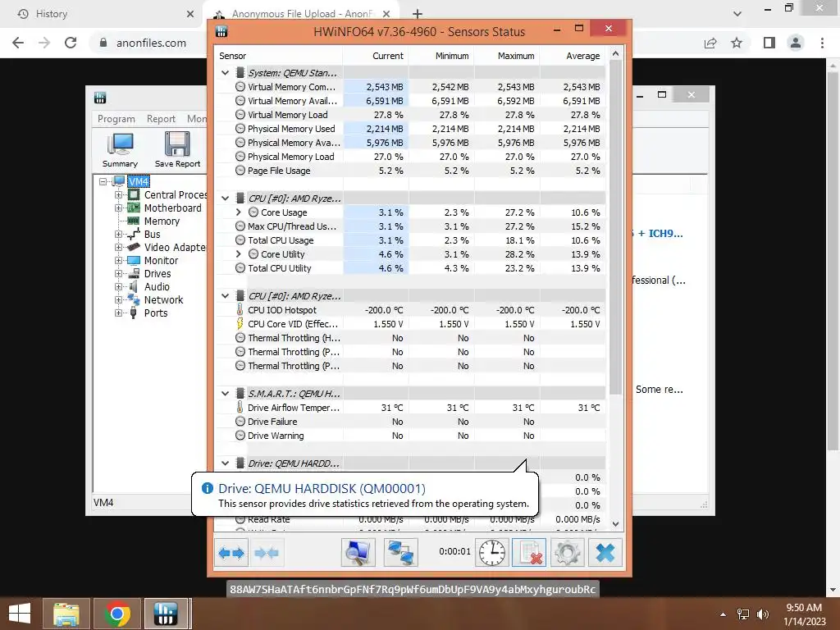
Task: Collapse the second CPU [#0]: AMD Ryzen group
Action: pyautogui.click(x=225, y=295)
